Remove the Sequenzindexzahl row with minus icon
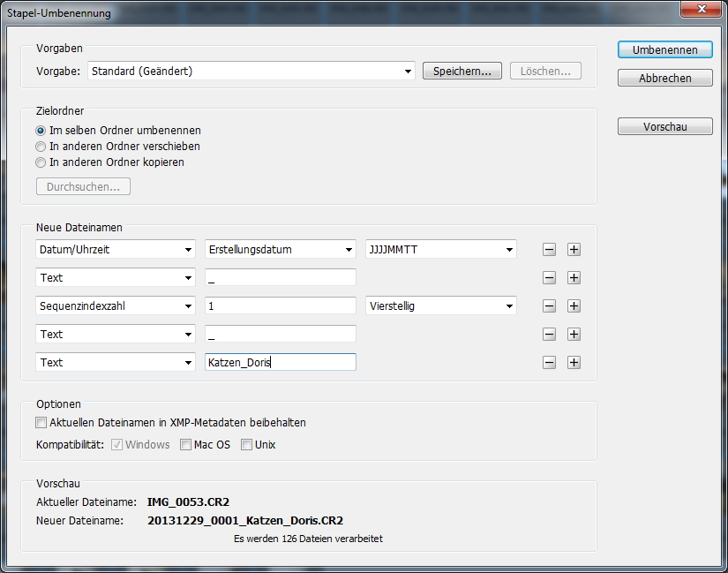728x573 pixels. coord(549,306)
